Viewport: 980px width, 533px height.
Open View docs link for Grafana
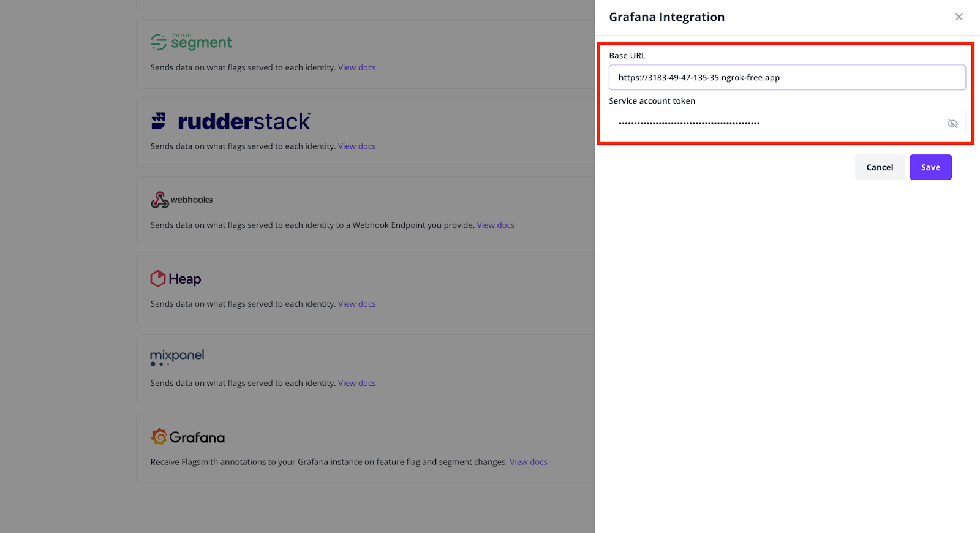pos(529,462)
